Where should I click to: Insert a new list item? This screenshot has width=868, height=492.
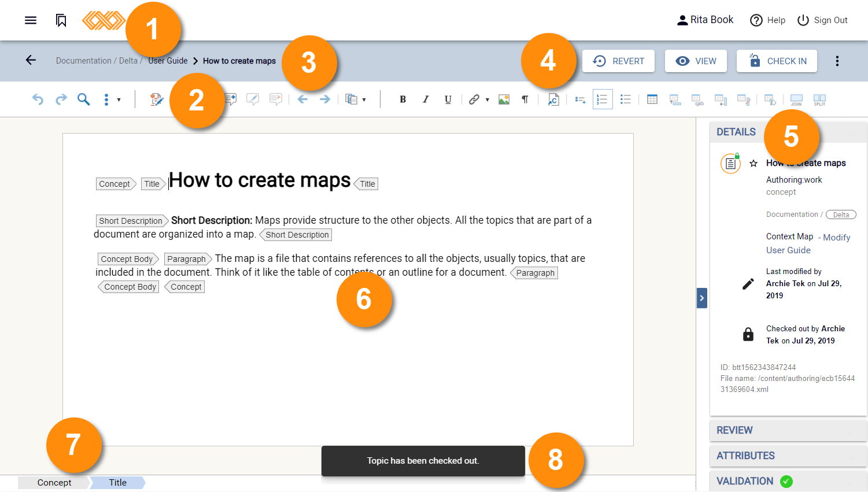point(581,99)
